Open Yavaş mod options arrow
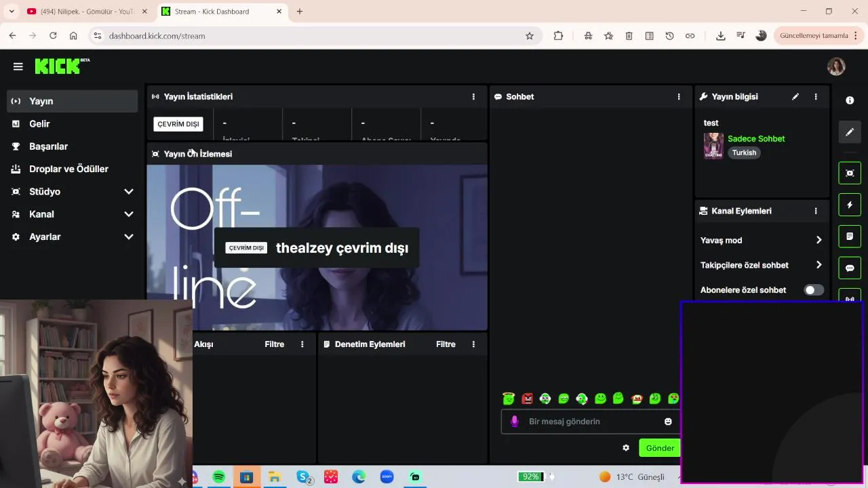This screenshot has width=868, height=488. tap(818, 240)
